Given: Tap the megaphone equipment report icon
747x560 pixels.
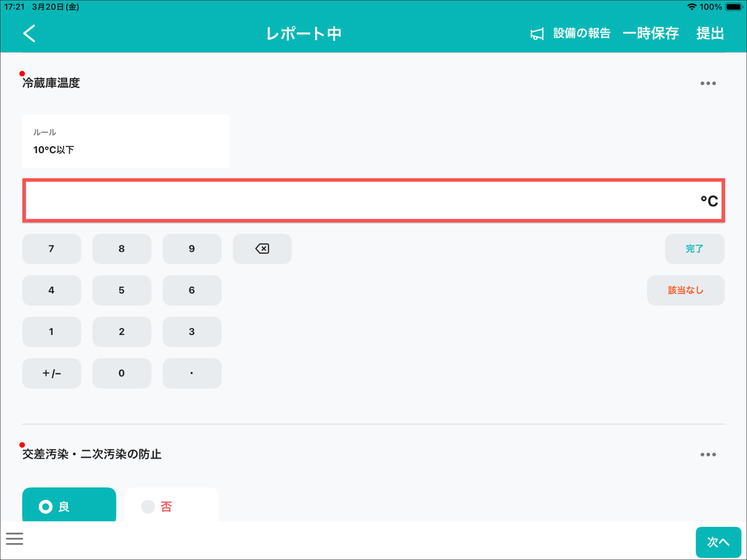Looking at the screenshot, I should point(537,34).
